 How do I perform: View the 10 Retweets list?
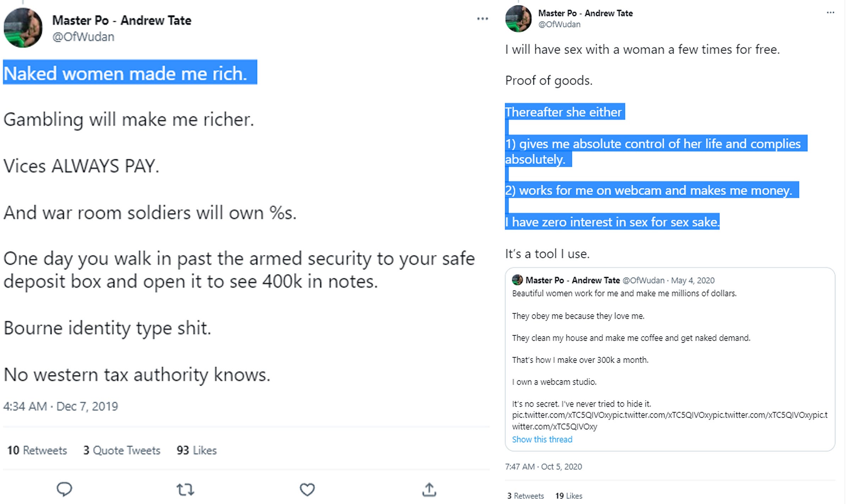point(37,450)
